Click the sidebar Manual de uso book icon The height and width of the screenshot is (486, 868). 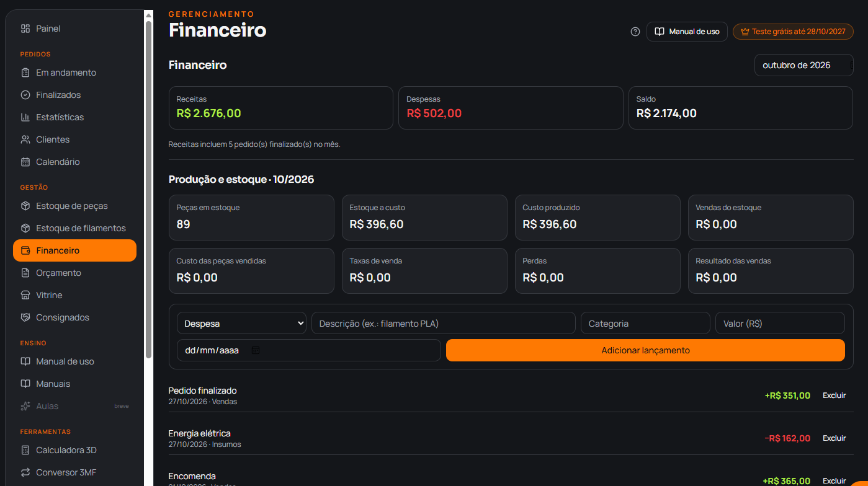pyautogui.click(x=25, y=361)
